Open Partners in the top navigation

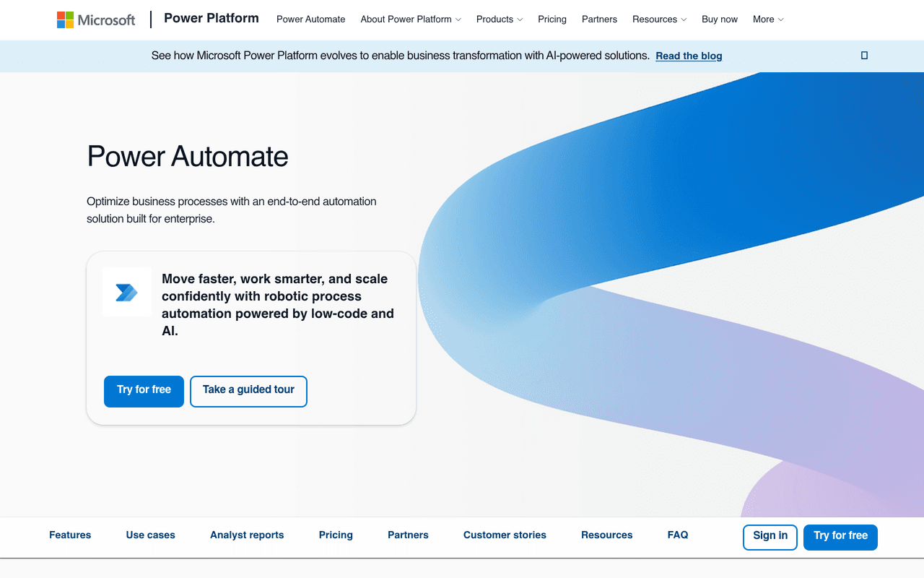[x=599, y=20]
